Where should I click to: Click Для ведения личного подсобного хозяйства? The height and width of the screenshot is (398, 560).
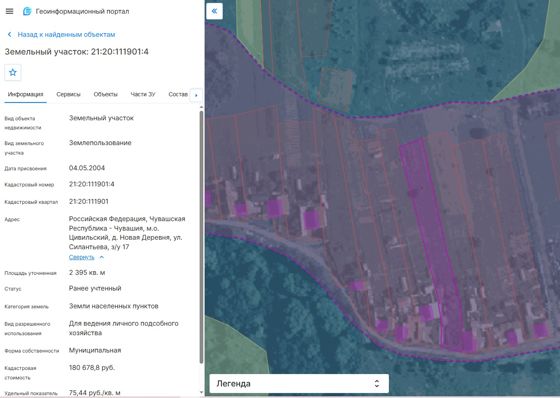[x=124, y=328]
